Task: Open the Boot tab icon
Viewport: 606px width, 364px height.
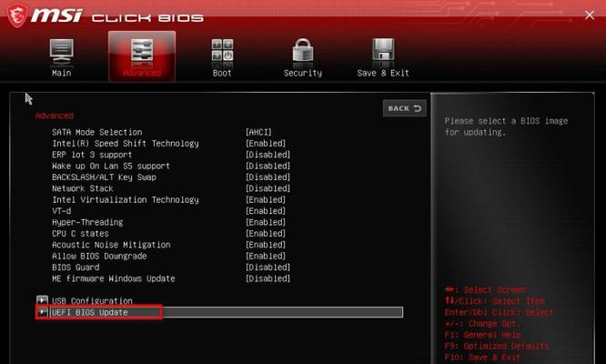Action: coord(222,51)
